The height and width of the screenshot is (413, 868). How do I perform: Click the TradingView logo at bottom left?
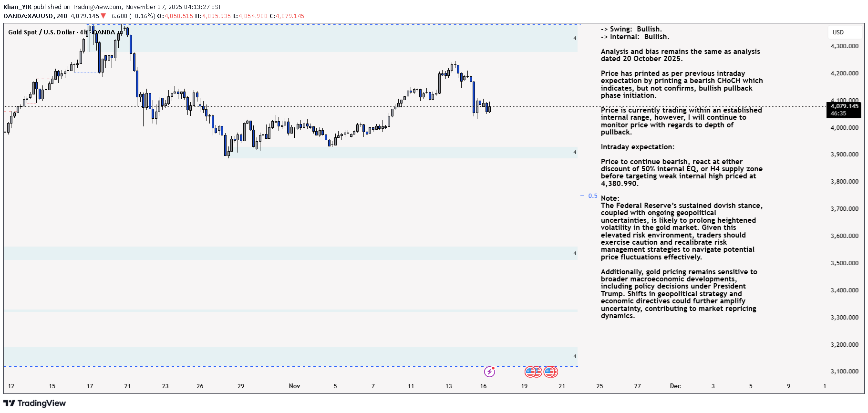point(34,403)
